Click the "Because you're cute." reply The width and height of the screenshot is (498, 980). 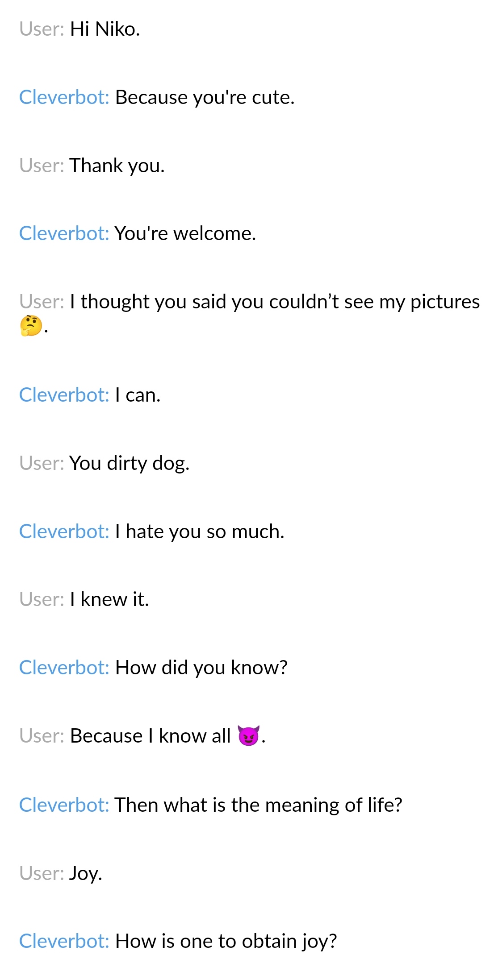click(x=205, y=98)
